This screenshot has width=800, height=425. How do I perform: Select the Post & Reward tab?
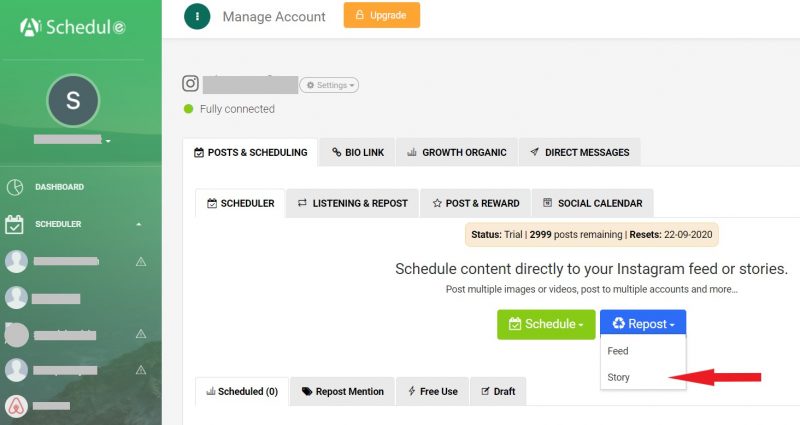click(476, 203)
